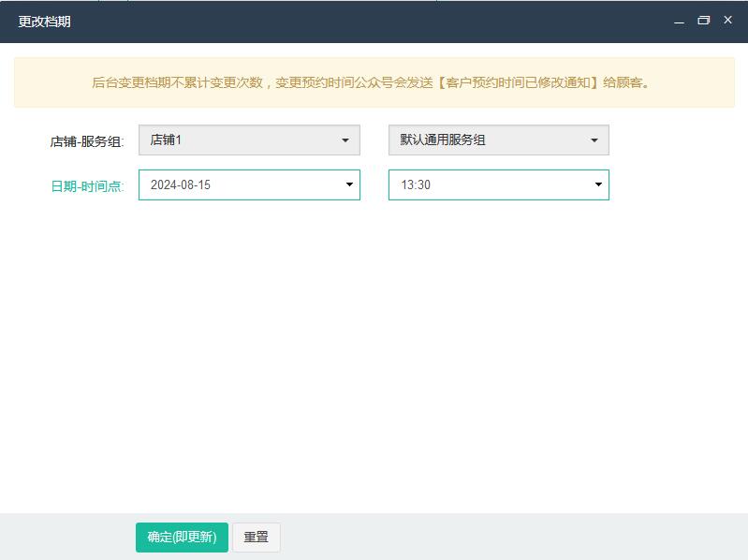748x560 pixels.
Task: Click the arrow next to 13:30
Action: 598,184
